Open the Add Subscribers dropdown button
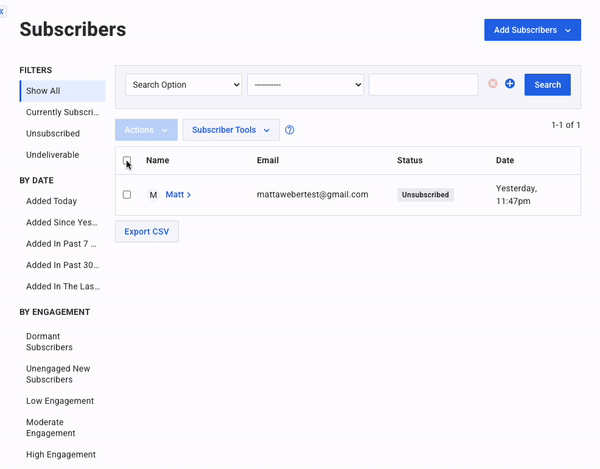The height and width of the screenshot is (469, 600). pyautogui.click(x=532, y=30)
